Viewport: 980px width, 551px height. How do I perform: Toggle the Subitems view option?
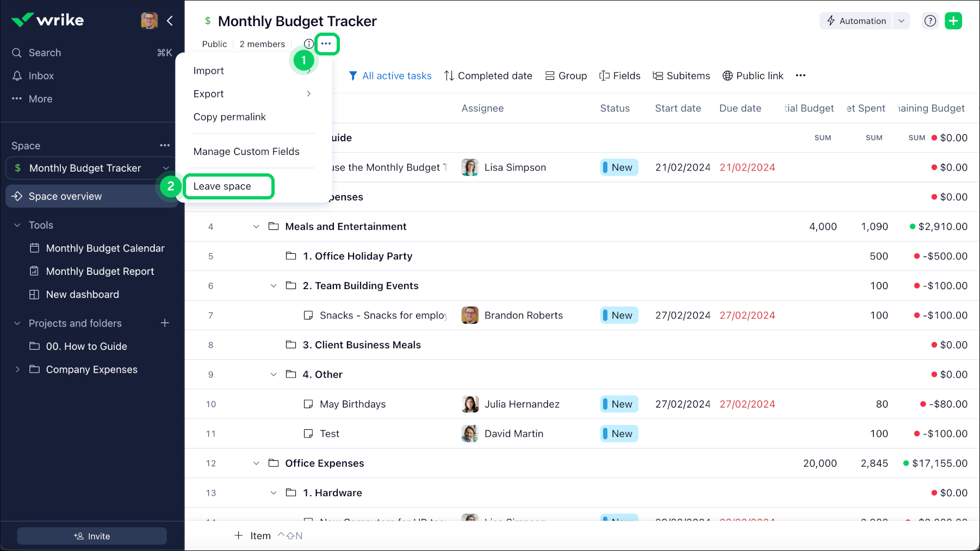pyautogui.click(x=681, y=76)
